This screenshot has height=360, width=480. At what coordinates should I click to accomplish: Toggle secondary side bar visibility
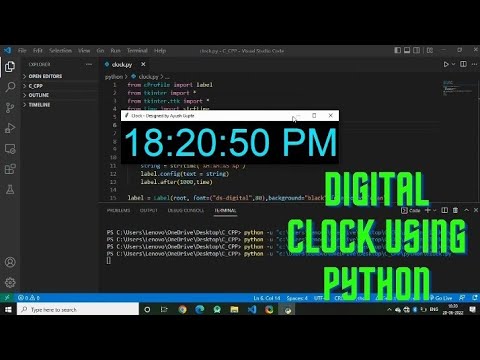[x=417, y=50]
